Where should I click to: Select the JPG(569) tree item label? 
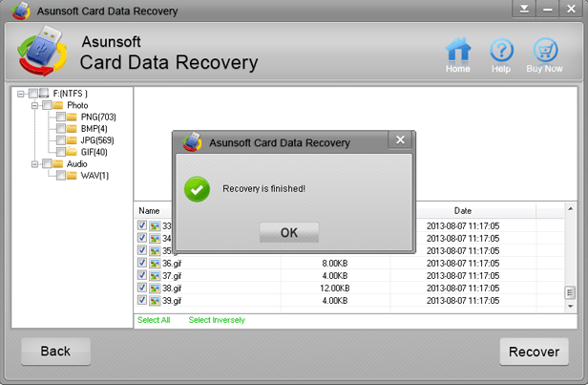[x=97, y=140]
